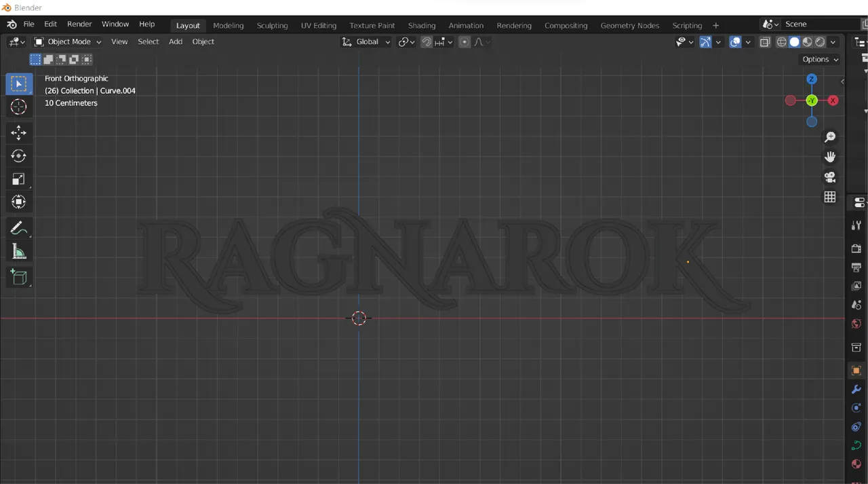868x484 pixels.
Task: Toggle viewport gizmos display
Action: pos(705,42)
